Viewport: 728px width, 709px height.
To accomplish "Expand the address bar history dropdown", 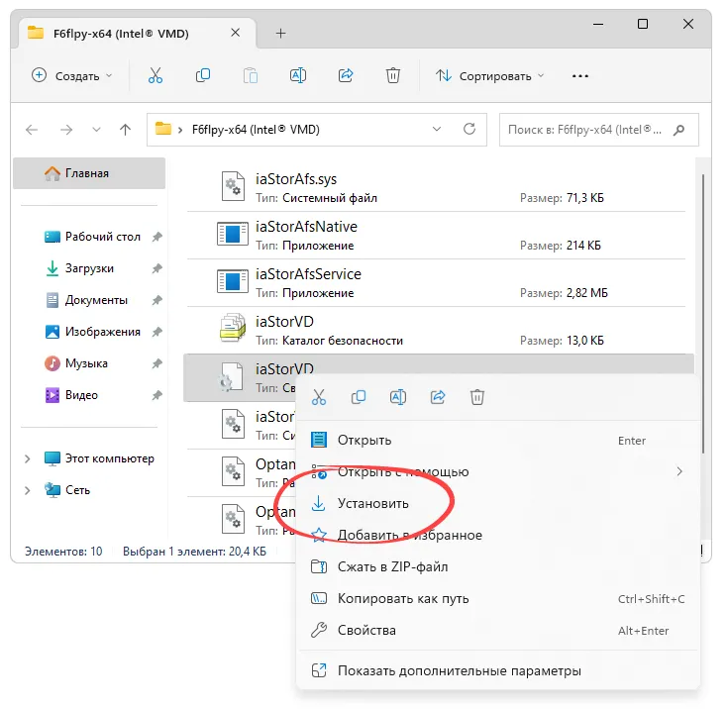I will tap(437, 129).
